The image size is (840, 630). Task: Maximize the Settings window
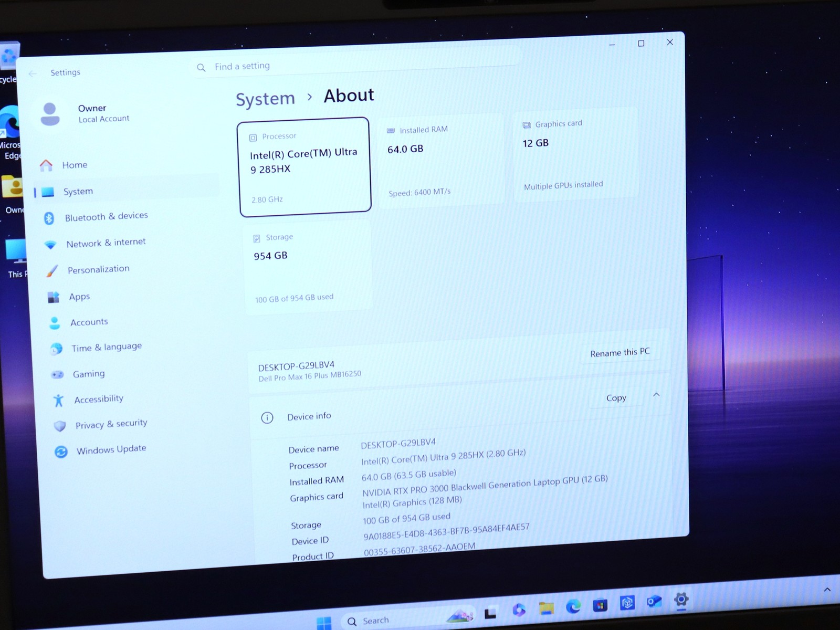pos(641,44)
